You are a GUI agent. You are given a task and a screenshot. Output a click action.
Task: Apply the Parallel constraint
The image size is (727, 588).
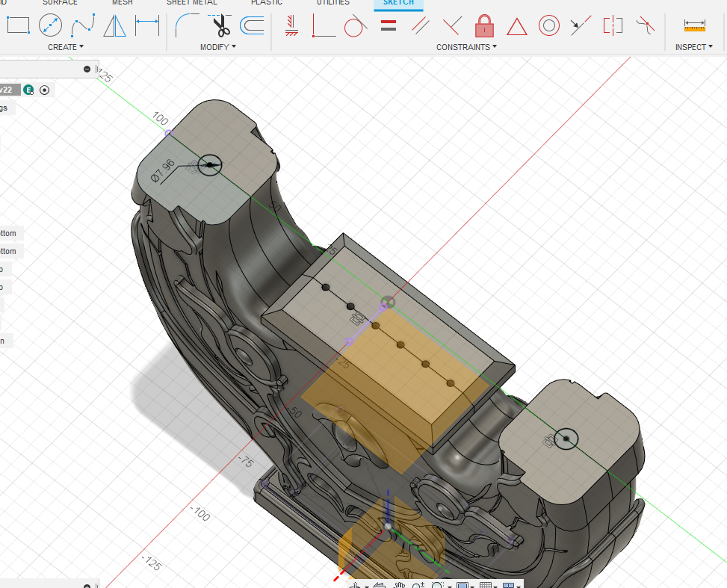[x=420, y=25]
